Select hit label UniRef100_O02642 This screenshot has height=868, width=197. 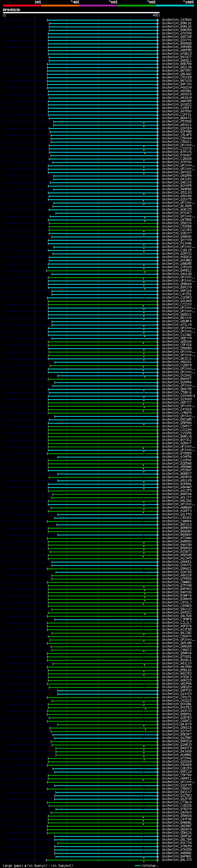(177, 375)
